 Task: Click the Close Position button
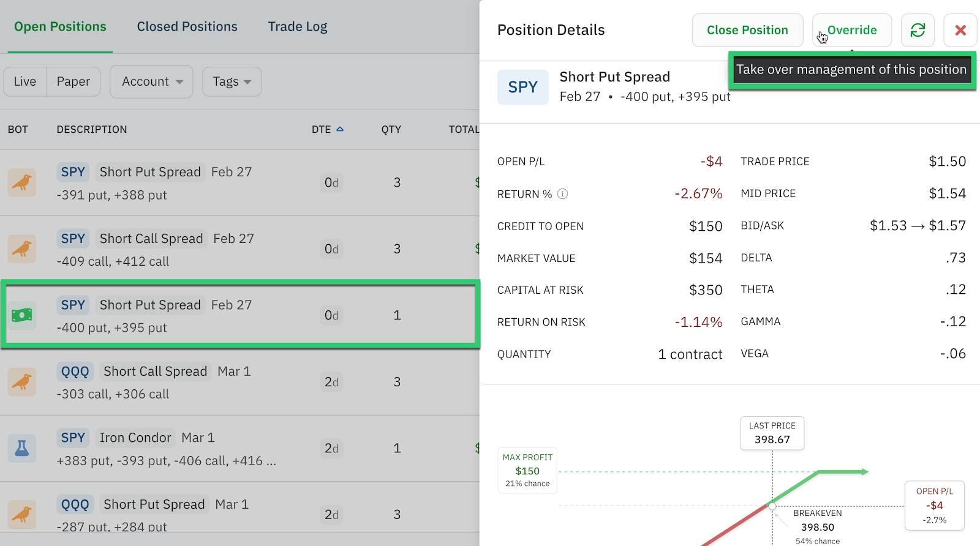pos(747,30)
